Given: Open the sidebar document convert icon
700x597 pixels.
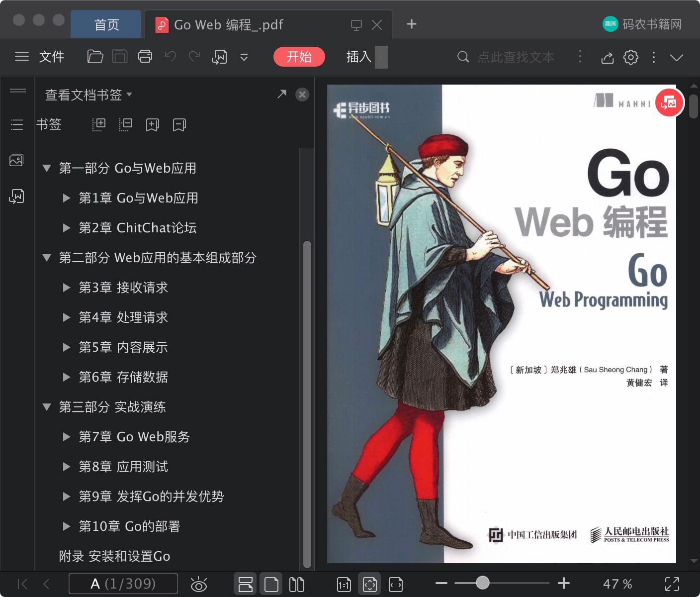Looking at the screenshot, I should pos(16,197).
